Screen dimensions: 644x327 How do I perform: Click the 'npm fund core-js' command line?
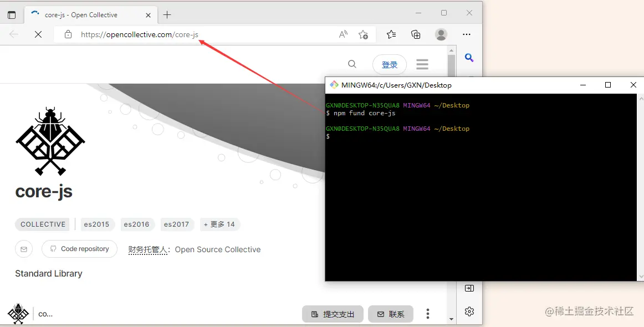tap(361, 113)
